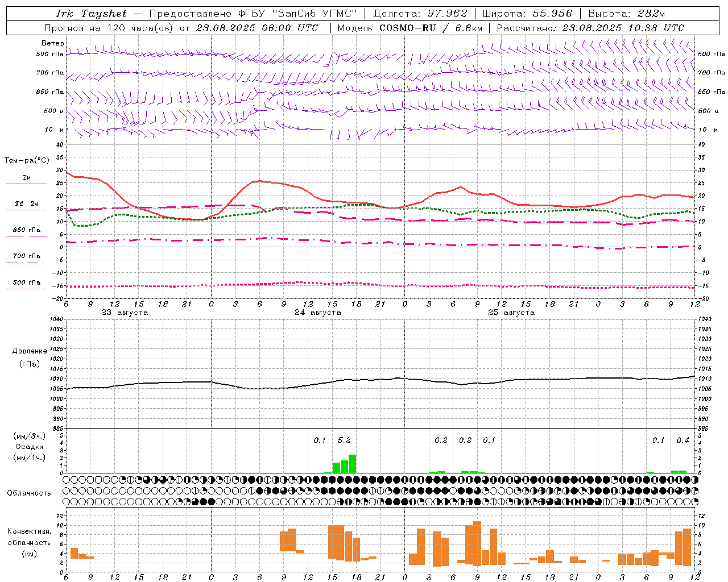Screen dimensions: 728x582
Task: Click the Рассчитано: 23.08.2025 10:38 UTC timestamp
Action: [590, 28]
